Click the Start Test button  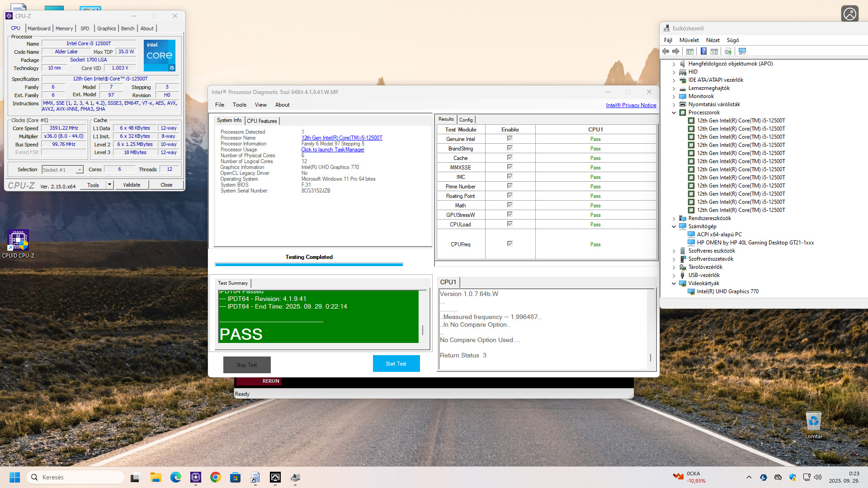coord(396,364)
